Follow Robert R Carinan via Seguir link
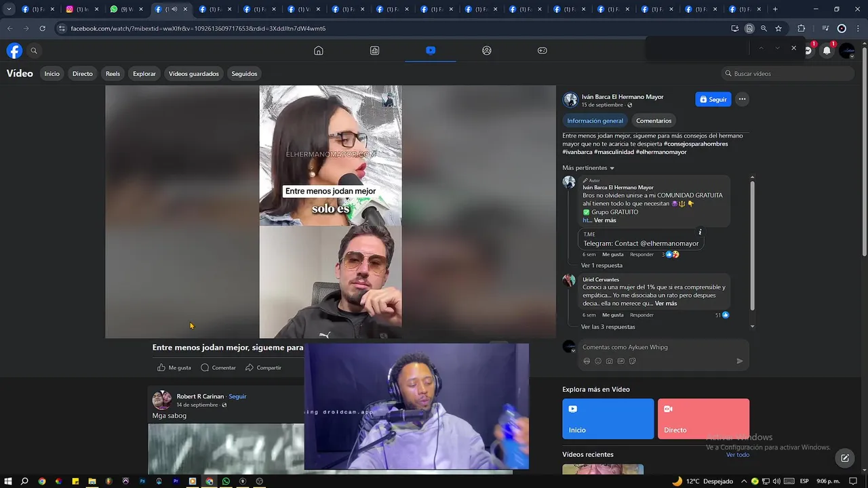Screen dimensions: 868x488 click(x=237, y=396)
